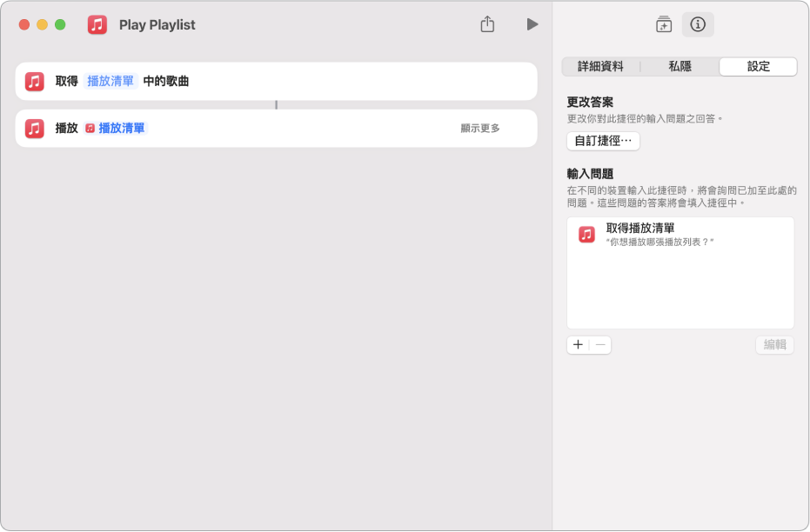Switch to the 詳細資料 tab
This screenshot has width=810, height=532.
tap(600, 67)
